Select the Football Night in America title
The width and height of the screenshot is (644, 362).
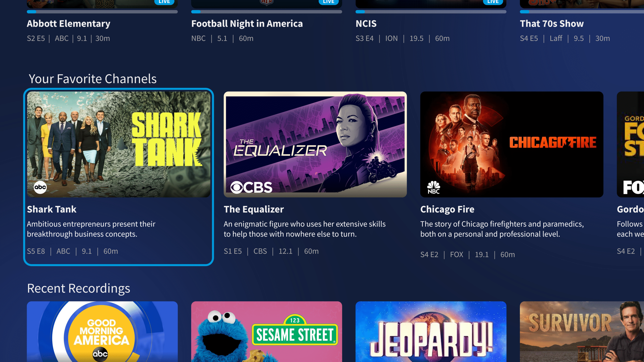[247, 24]
